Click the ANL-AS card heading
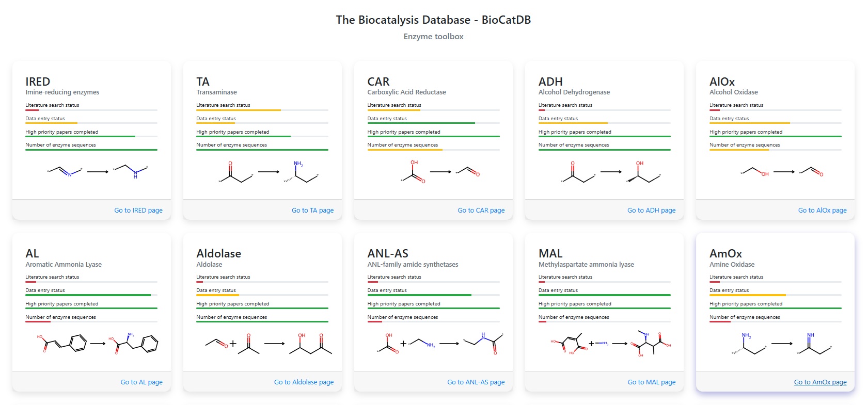Viewport: 868px width, 405px height. [388, 254]
